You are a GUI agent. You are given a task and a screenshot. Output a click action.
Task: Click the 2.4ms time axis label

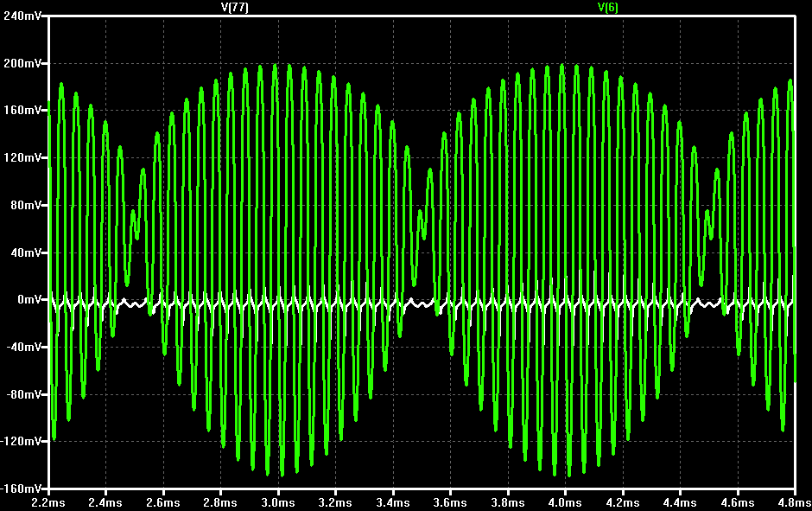(x=105, y=502)
